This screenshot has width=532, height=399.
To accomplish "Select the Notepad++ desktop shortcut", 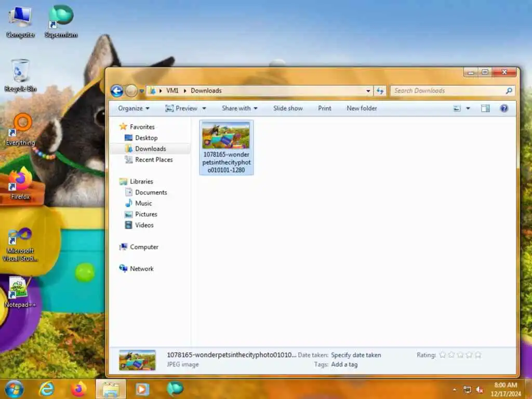I will (x=20, y=292).
